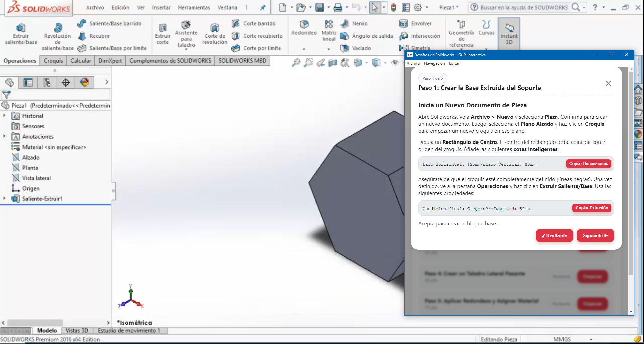The width and height of the screenshot is (644, 344).
Task: Click the FeatureManager horizontal scrollbar
Action: coord(35,323)
